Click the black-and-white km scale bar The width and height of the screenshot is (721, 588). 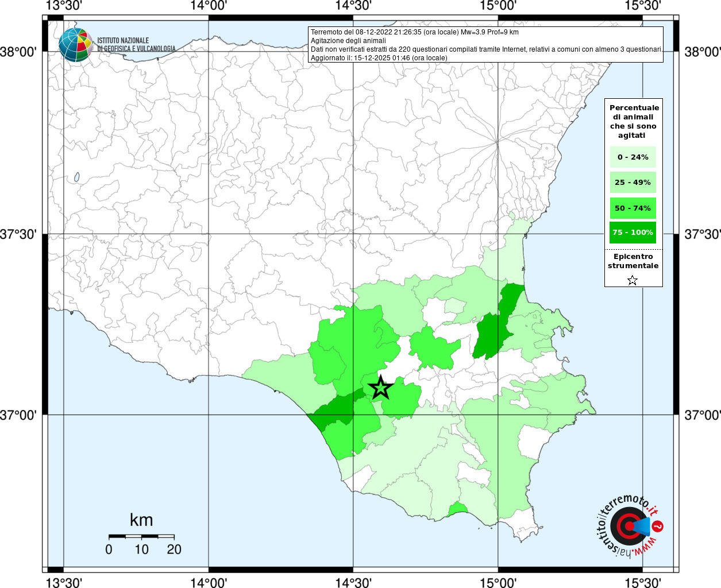click(141, 536)
